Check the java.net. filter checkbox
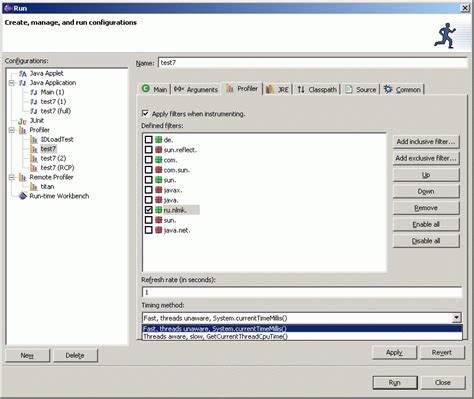The height and width of the screenshot is (399, 474). point(149,230)
